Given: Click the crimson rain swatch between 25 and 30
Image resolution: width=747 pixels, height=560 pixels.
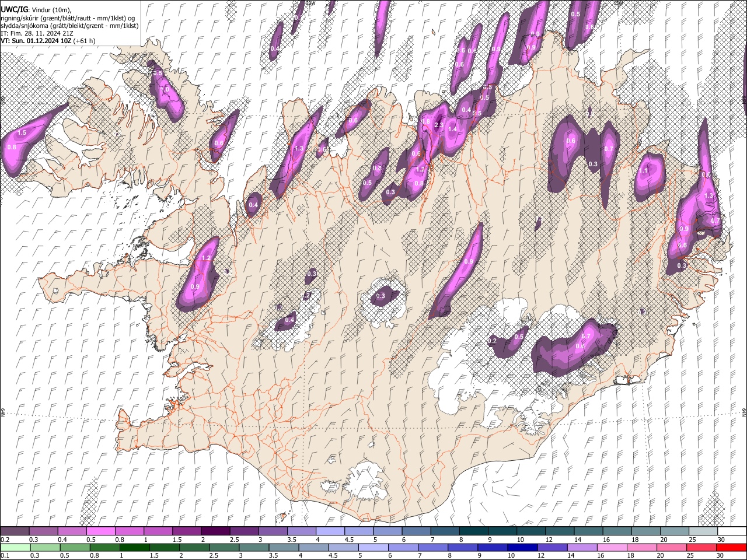Looking at the screenshot, I should (701, 547).
